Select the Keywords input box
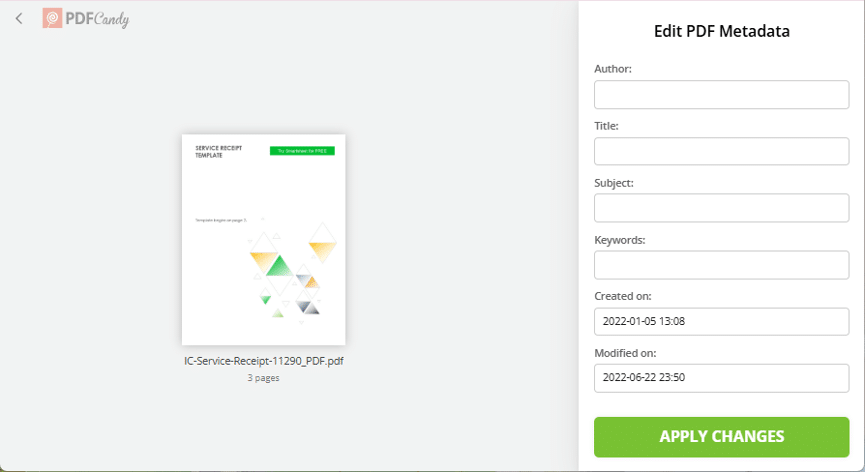 coord(721,265)
